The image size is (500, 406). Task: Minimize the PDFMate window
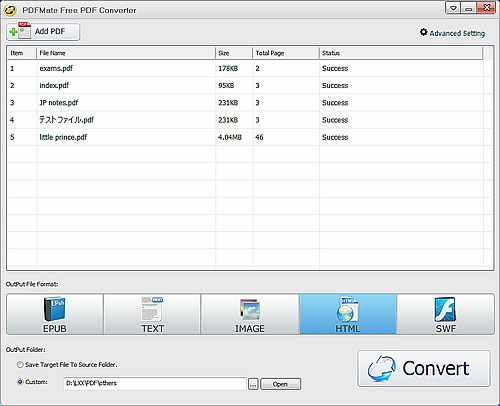pyautogui.click(x=468, y=9)
